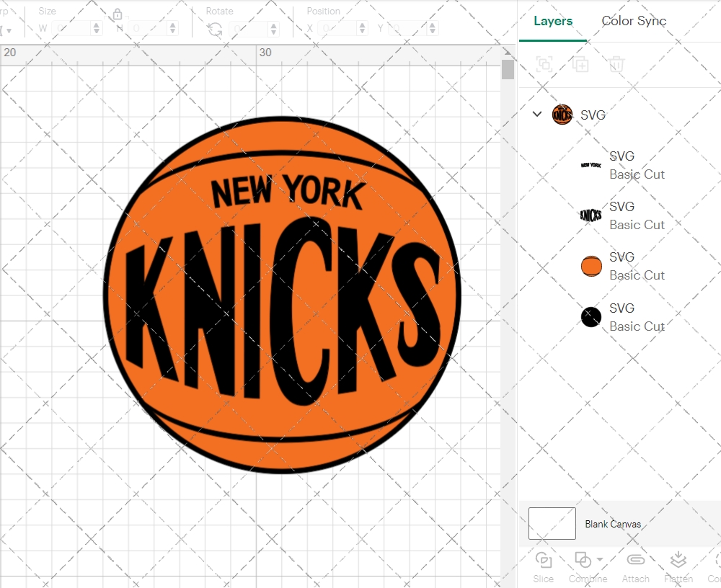Click the Position Y stepper arrows
The height and width of the screenshot is (588, 721).
[x=432, y=29]
